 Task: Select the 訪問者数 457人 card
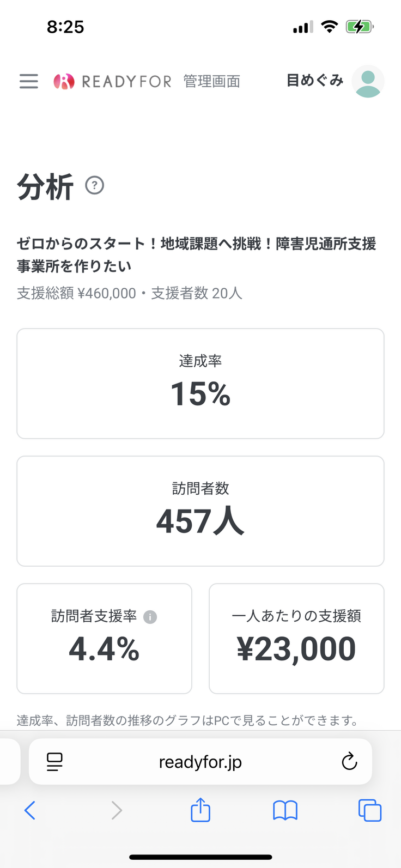point(200,511)
